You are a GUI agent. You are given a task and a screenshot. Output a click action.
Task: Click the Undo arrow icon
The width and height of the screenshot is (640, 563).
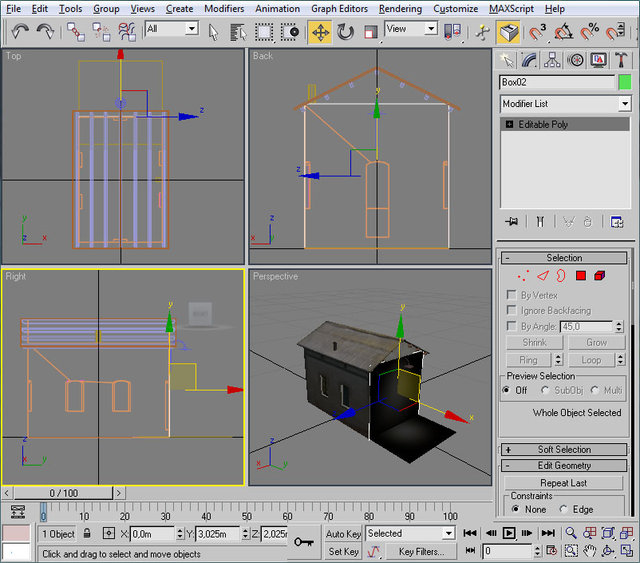(19, 31)
